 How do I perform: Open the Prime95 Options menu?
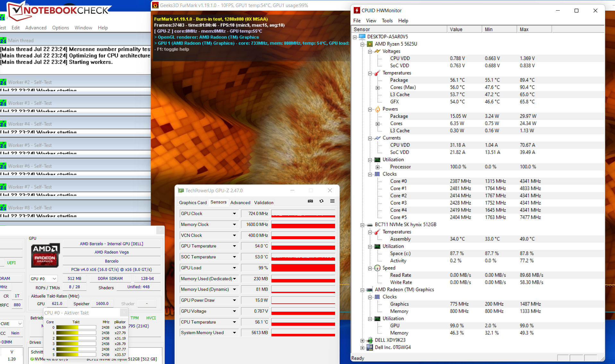[x=61, y=28]
